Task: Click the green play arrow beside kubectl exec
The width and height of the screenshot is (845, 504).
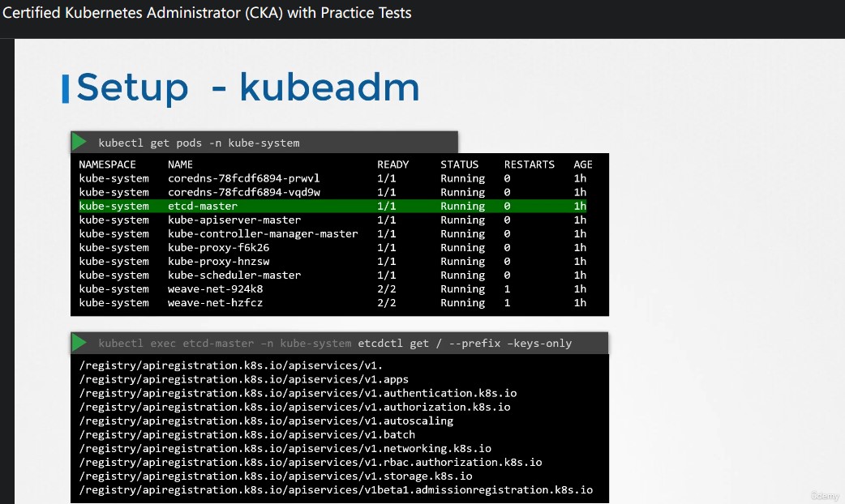Action: pos(79,343)
